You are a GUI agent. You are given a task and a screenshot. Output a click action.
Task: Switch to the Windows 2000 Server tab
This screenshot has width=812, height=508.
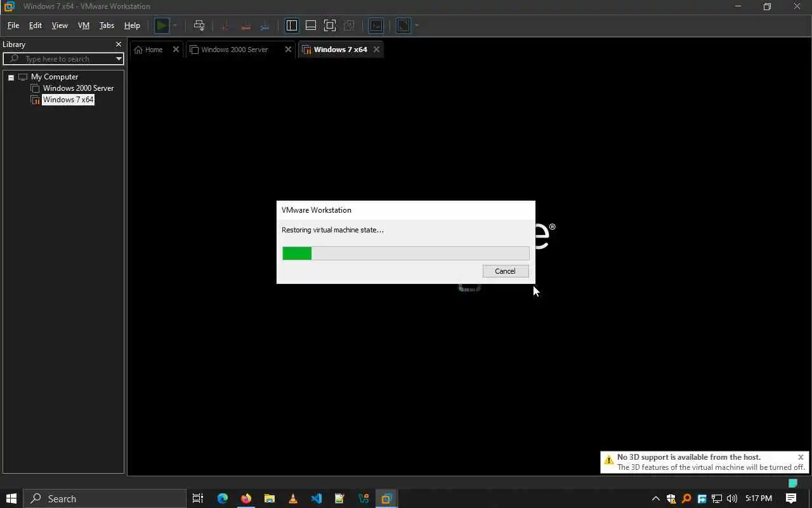[235, 50]
